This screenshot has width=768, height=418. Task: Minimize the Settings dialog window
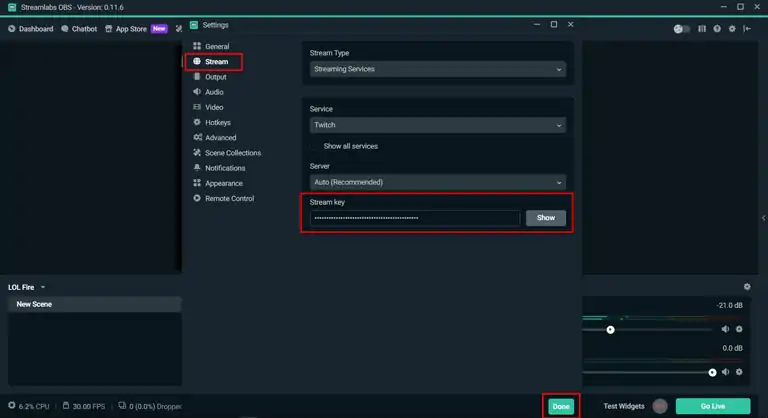(x=537, y=25)
